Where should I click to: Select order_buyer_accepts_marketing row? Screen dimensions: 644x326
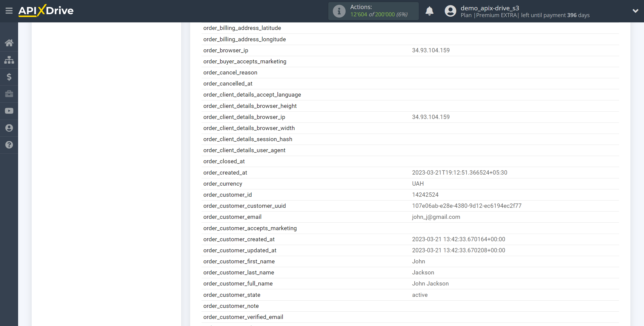(410, 61)
